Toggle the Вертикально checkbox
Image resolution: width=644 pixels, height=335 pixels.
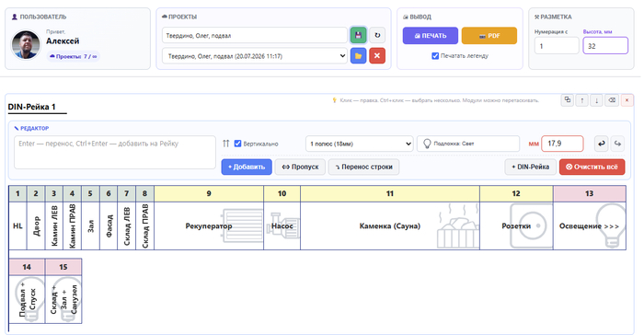coord(237,144)
